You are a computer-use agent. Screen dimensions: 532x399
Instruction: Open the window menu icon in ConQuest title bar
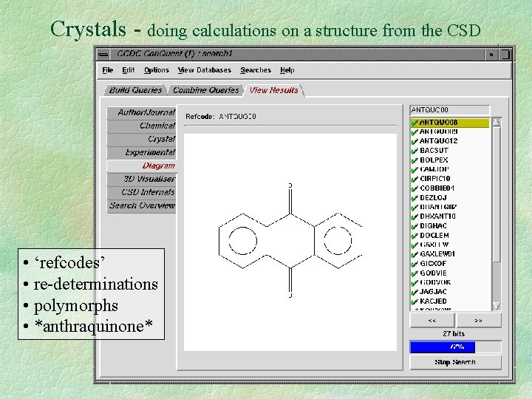click(x=103, y=54)
